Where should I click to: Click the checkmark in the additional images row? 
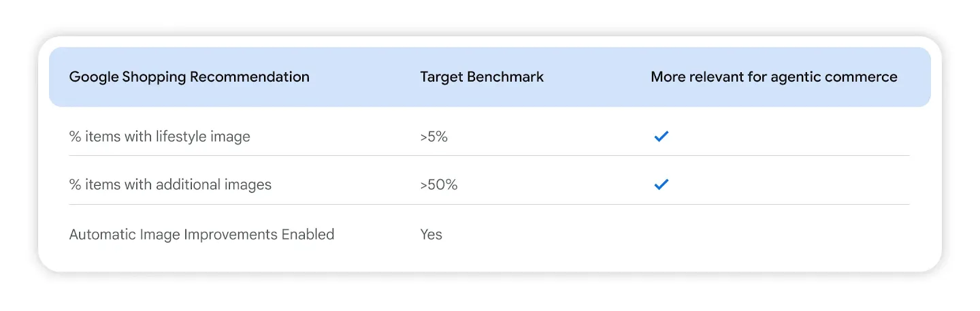coord(661,184)
